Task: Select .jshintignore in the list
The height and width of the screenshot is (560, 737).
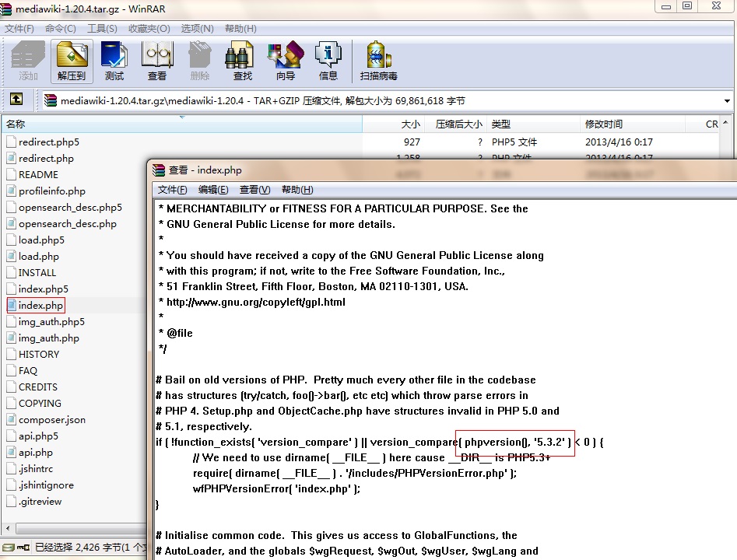Action: [x=46, y=485]
